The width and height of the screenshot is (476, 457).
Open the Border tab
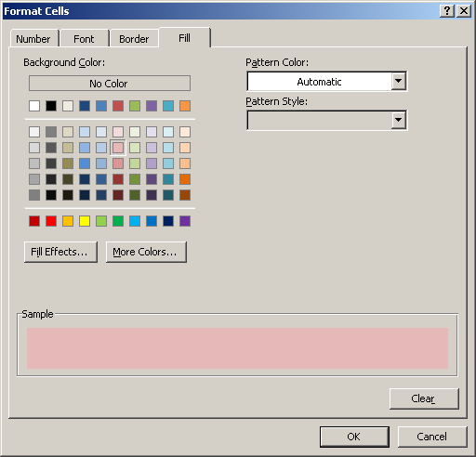(x=134, y=39)
